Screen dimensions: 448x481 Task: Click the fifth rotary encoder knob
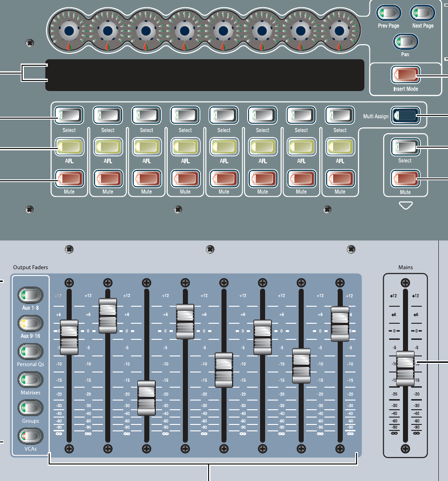(x=223, y=31)
